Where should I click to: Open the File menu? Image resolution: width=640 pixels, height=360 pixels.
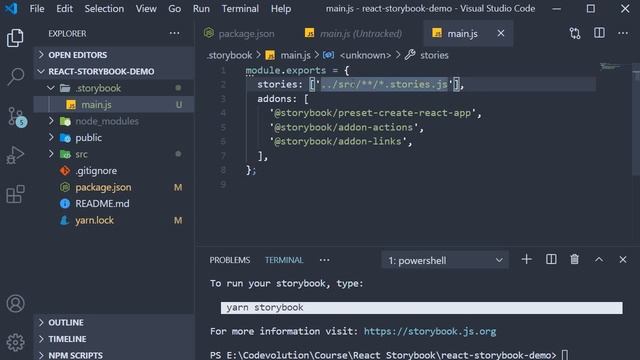pyautogui.click(x=37, y=9)
